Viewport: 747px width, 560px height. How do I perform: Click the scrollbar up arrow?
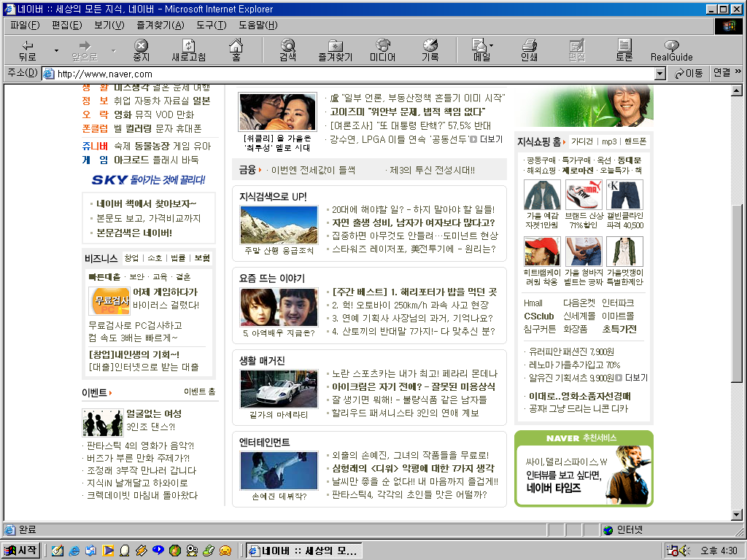tap(737, 90)
